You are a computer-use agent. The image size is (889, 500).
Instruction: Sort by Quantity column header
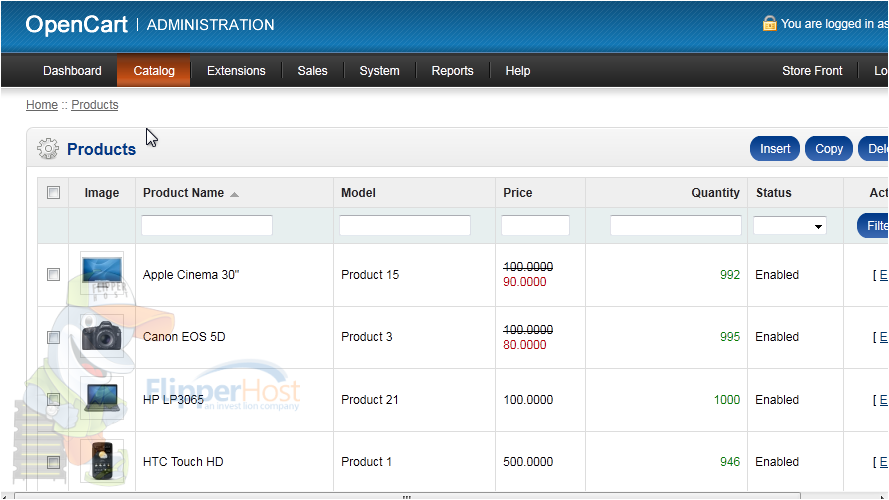716,193
